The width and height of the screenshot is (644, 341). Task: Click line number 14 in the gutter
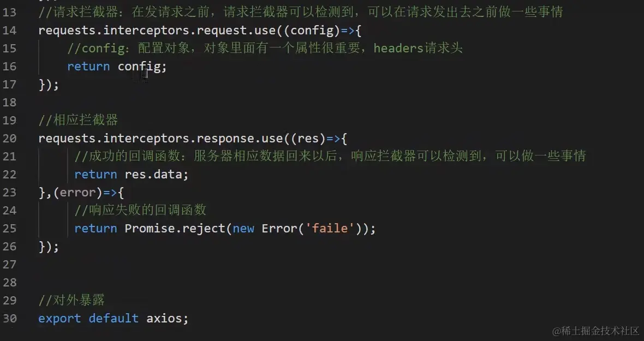coord(10,30)
